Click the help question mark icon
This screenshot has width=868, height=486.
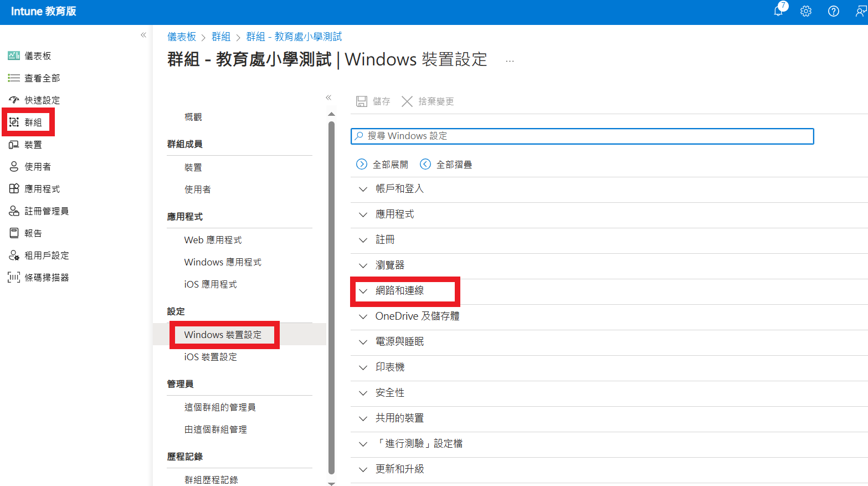833,11
